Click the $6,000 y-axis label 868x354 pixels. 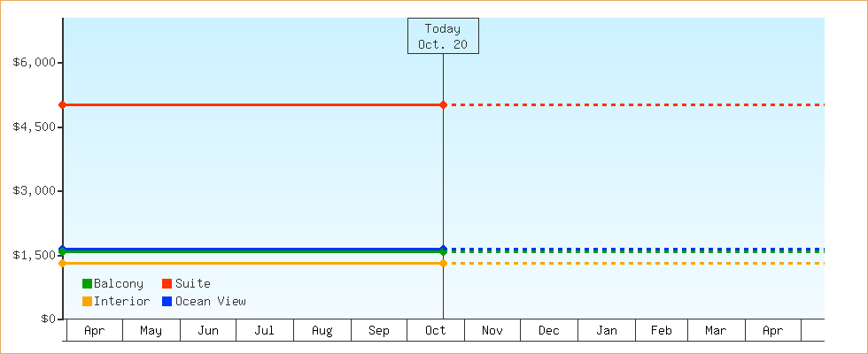tap(35, 63)
